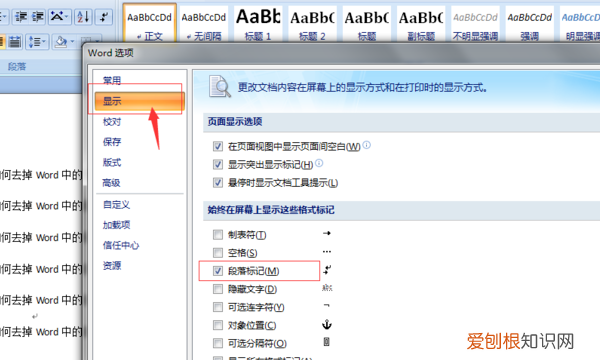
Task: Enable the 制表符(T) checkbox
Action: click(218, 235)
